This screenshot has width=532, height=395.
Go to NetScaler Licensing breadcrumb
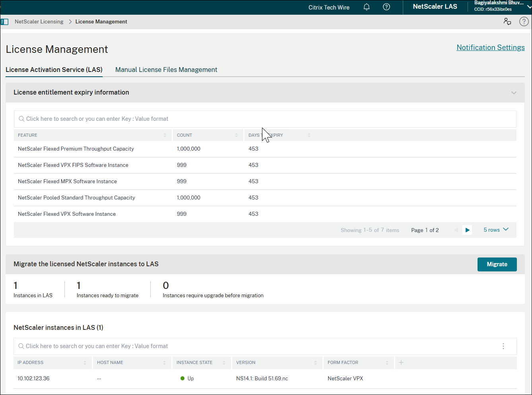39,21
